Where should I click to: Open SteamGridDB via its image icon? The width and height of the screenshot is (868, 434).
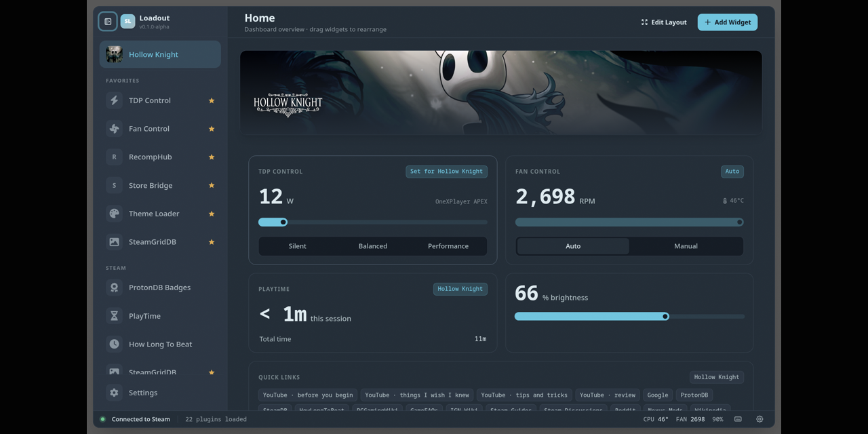(x=114, y=242)
